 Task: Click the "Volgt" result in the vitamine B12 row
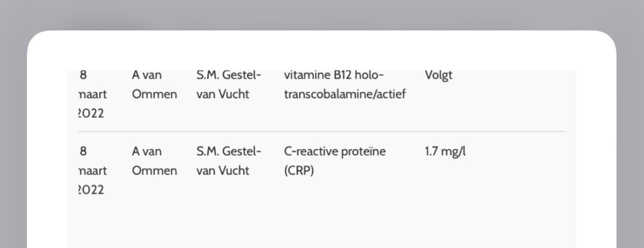tap(439, 75)
